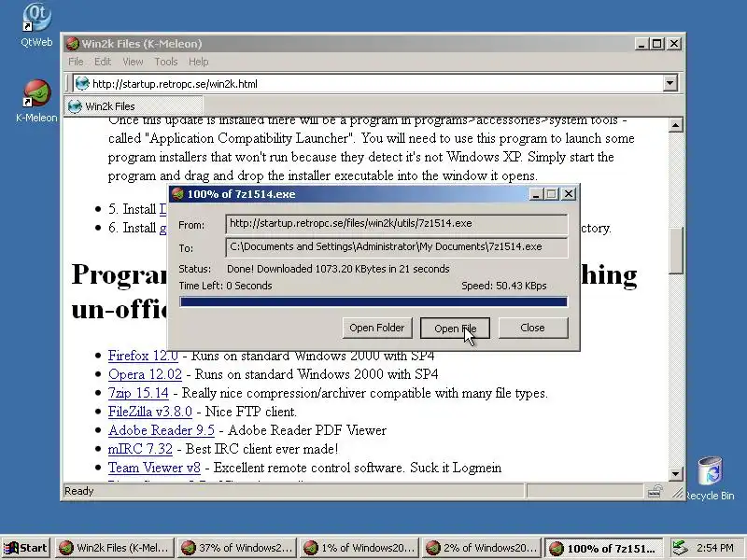
Task: Click the Close button in download dialog
Action: pos(532,328)
